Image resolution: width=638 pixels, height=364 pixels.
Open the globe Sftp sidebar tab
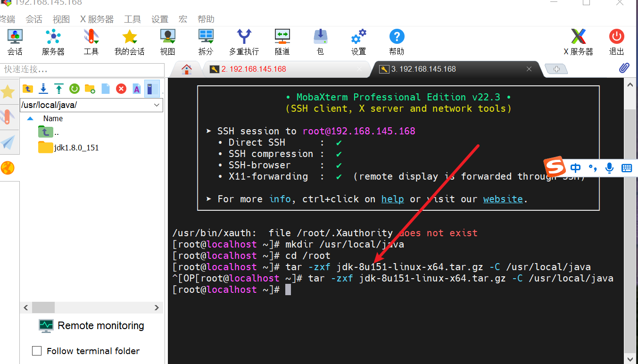tap(8, 167)
